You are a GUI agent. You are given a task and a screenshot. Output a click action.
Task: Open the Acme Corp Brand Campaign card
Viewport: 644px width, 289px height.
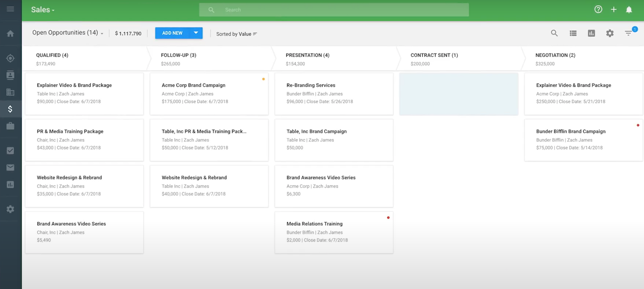(x=209, y=94)
